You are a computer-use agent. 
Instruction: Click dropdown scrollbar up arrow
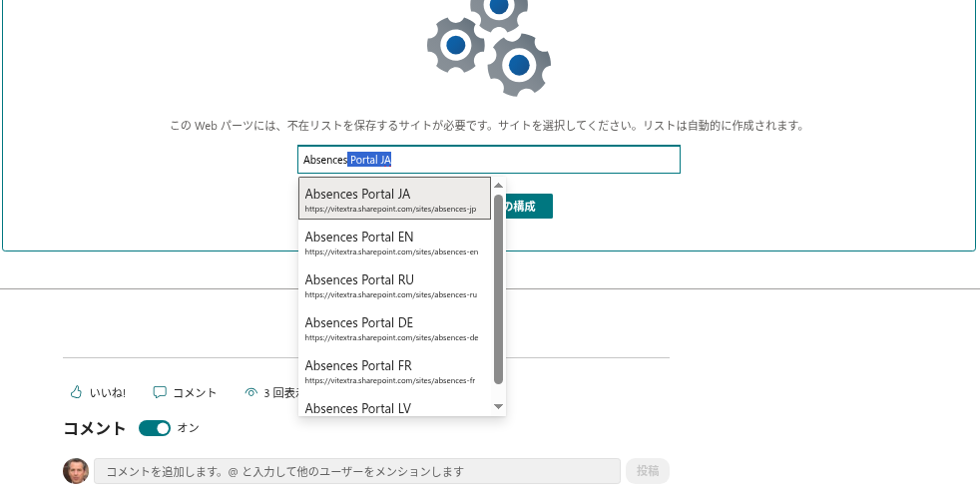[x=498, y=185]
